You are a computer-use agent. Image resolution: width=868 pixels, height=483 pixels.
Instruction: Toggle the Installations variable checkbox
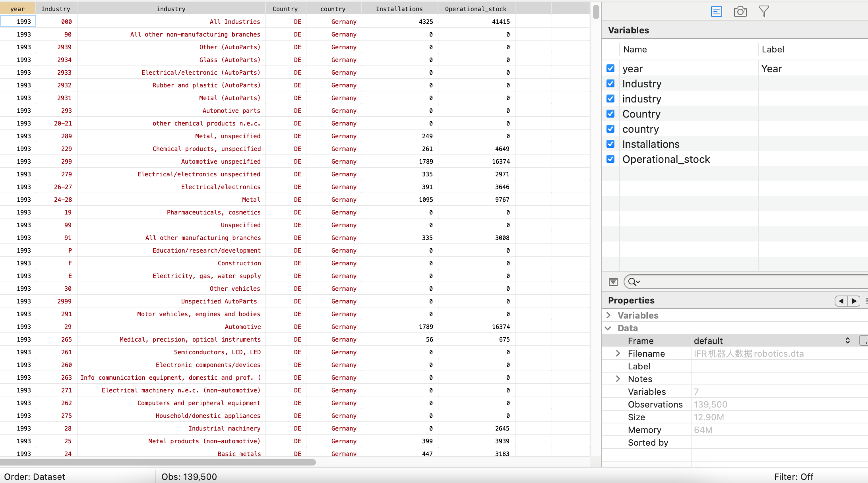(x=610, y=144)
